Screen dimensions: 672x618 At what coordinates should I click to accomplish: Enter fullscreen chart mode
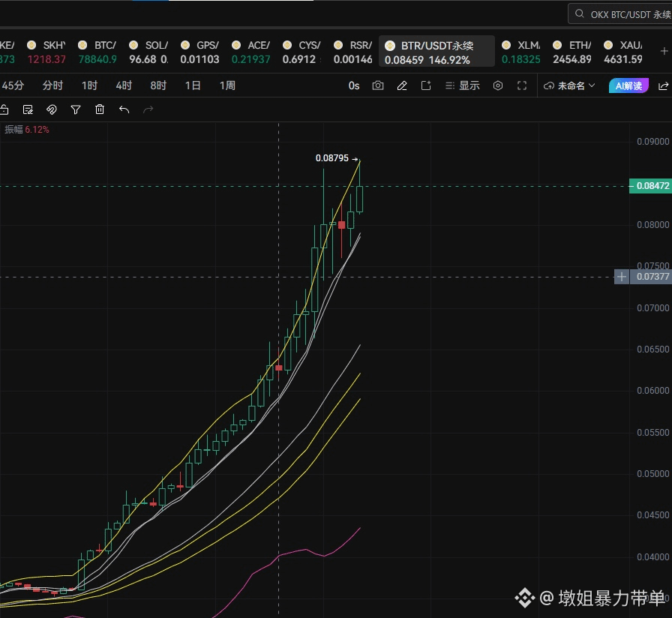[521, 85]
